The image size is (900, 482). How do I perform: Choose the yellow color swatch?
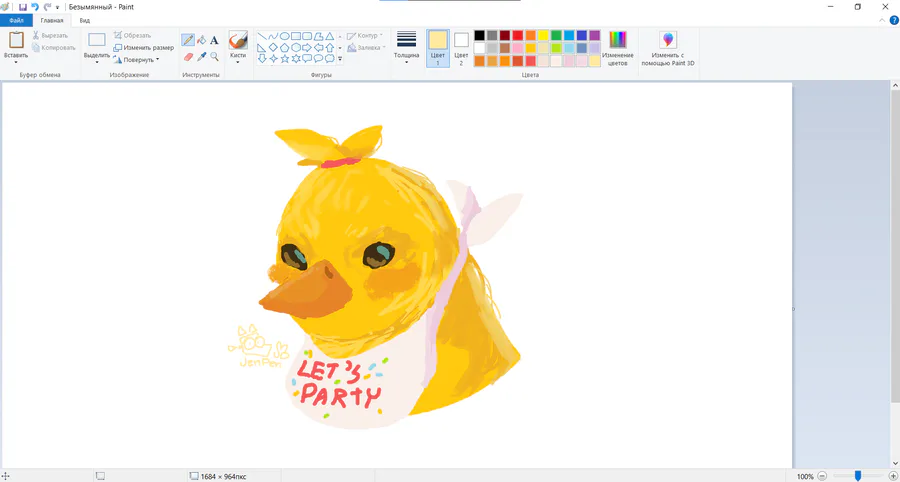click(x=543, y=36)
